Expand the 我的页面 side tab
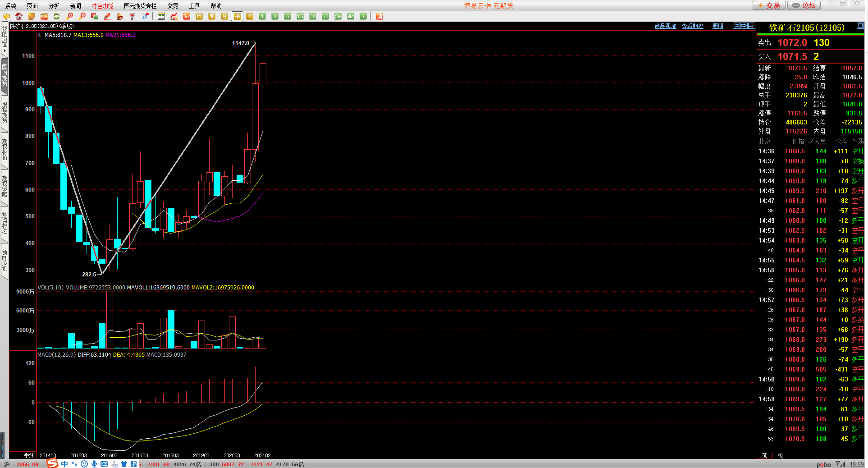Image resolution: width=868 pixels, height=468 pixels. tap(5, 39)
